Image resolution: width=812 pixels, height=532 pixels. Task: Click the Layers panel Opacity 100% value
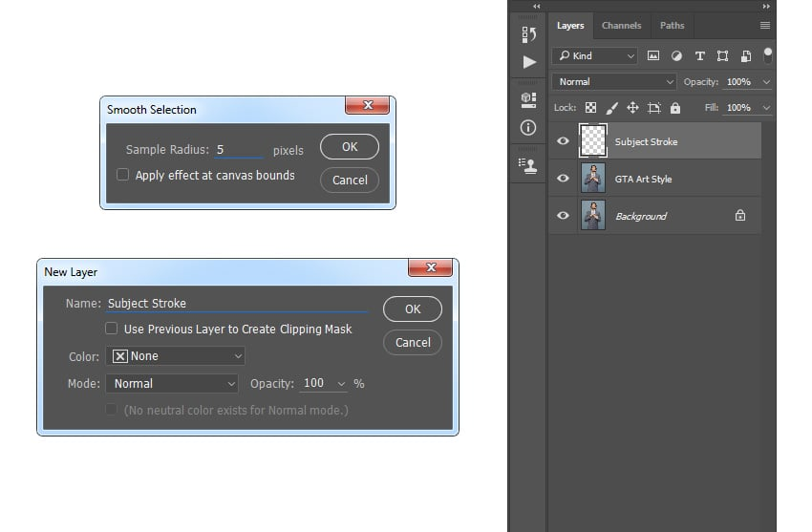click(x=739, y=82)
